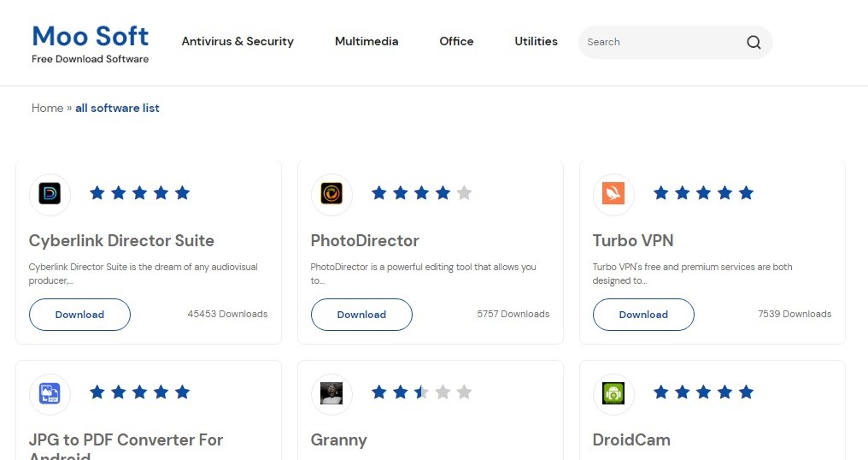Click '5757 Downloads' text
This screenshot has height=460, width=868.
coord(513,314)
